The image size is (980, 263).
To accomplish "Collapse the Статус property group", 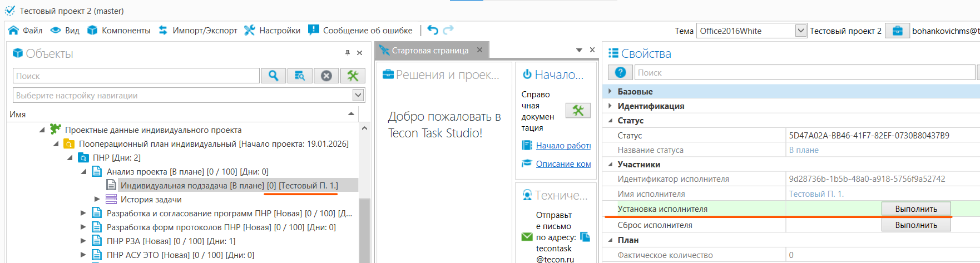I will pyautogui.click(x=610, y=120).
